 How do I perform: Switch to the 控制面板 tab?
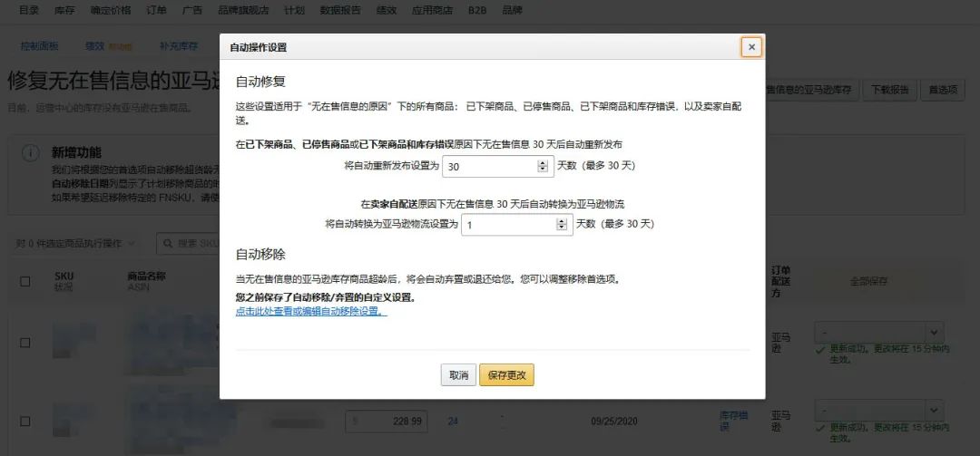tap(39, 46)
